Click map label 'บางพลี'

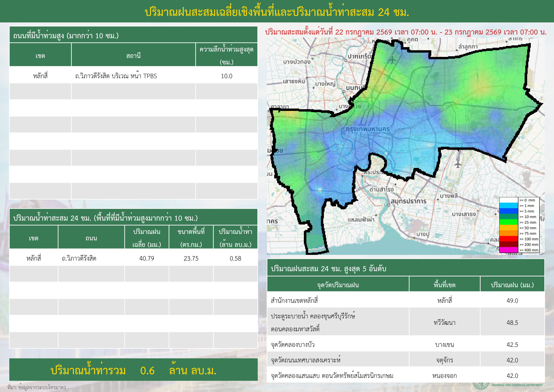[449, 196]
